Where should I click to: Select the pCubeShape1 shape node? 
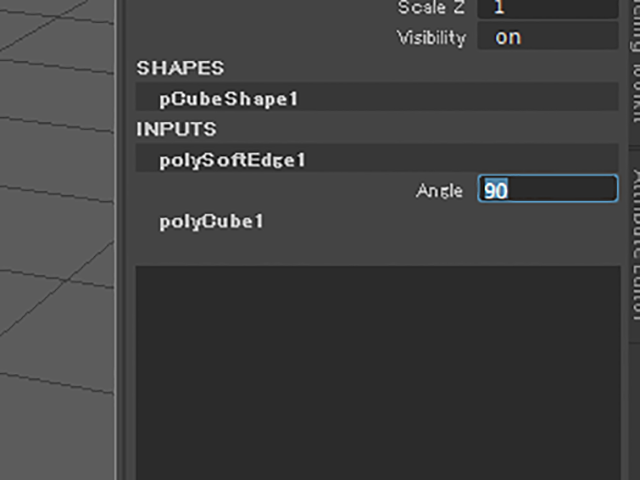click(x=377, y=97)
